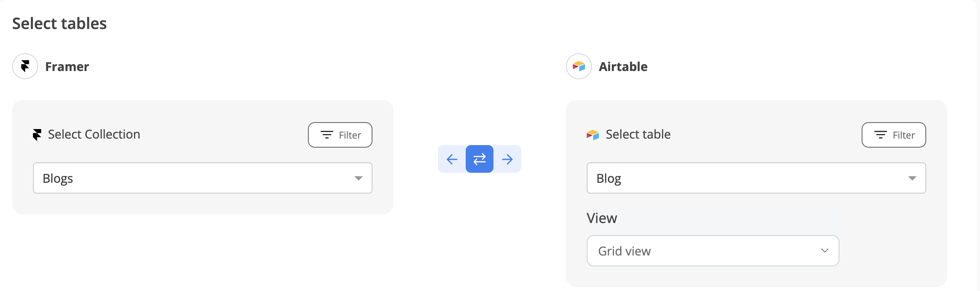
Task: Set sync direction to left arrow
Action: (452, 159)
